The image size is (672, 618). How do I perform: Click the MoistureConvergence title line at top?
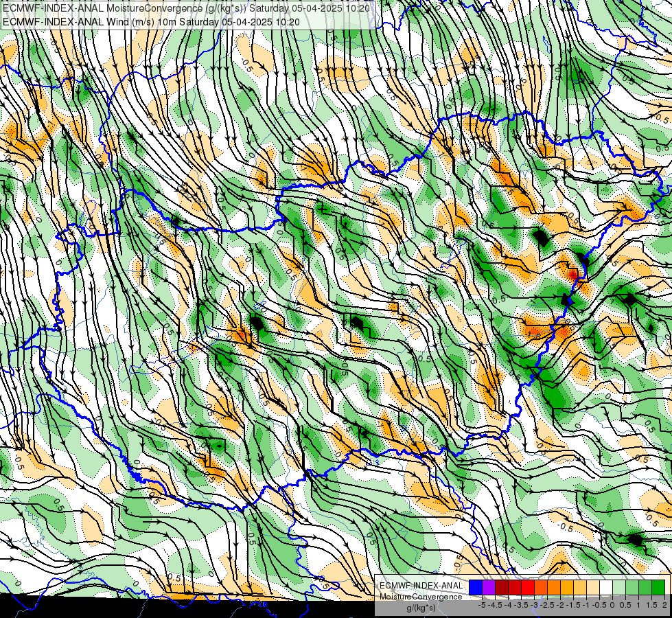(187, 8)
